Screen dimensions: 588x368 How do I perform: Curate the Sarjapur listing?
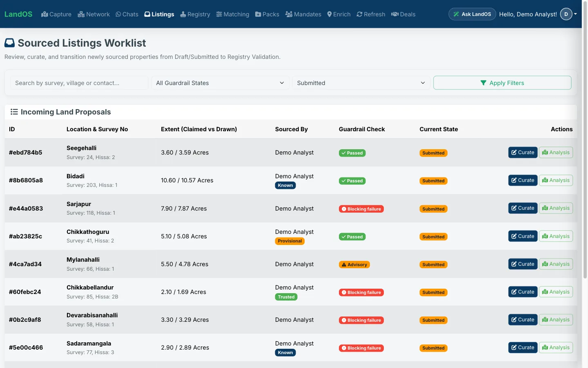(523, 208)
